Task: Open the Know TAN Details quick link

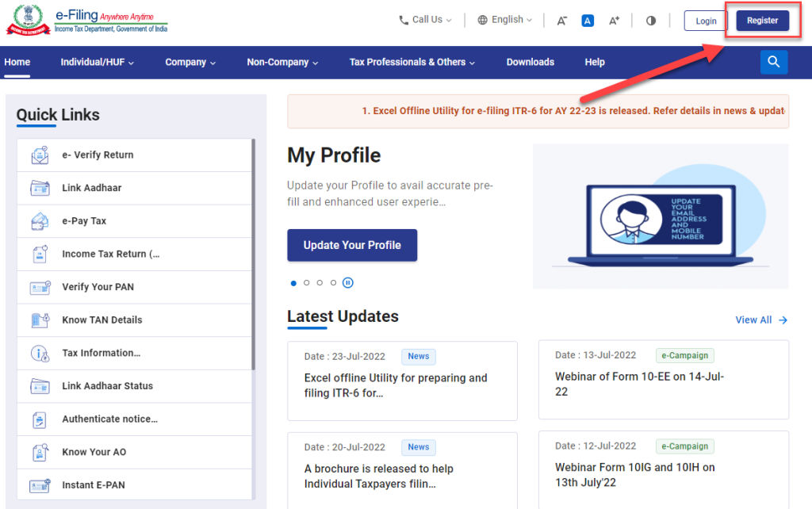Action: (134, 320)
